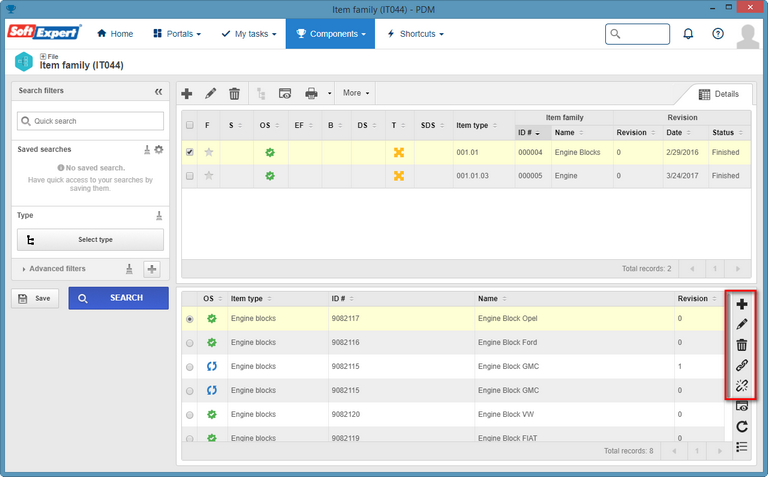Image resolution: width=768 pixels, height=477 pixels.
Task: Expand the File menu above the Item family title
Action: (49, 56)
